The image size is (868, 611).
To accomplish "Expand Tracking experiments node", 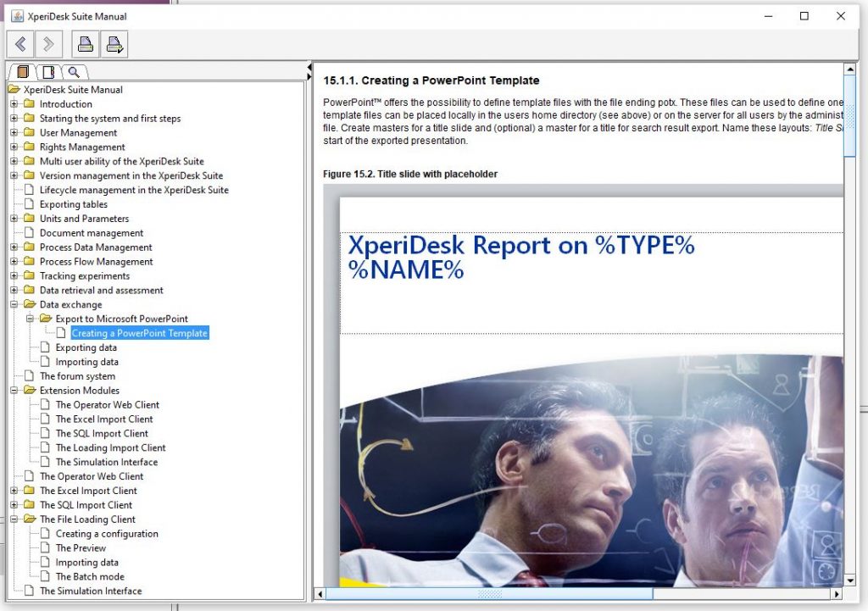I will coord(14,275).
